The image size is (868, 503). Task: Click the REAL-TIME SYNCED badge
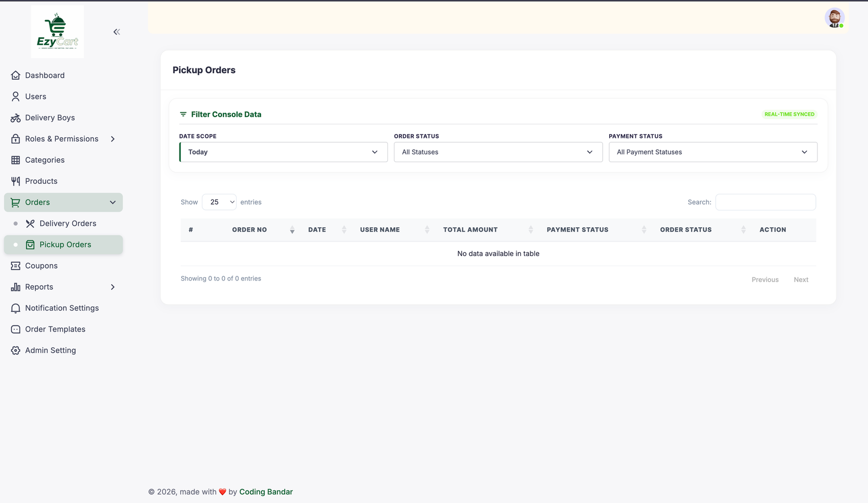coord(789,114)
